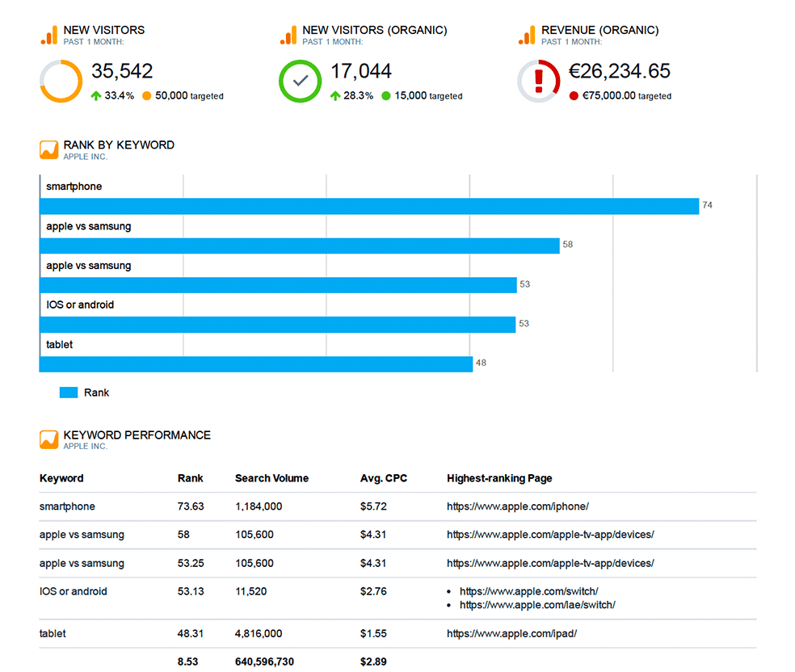This screenshot has height=672, width=795.
Task: Click the KEYWORD PERFORMANCE title
Action: point(137,435)
